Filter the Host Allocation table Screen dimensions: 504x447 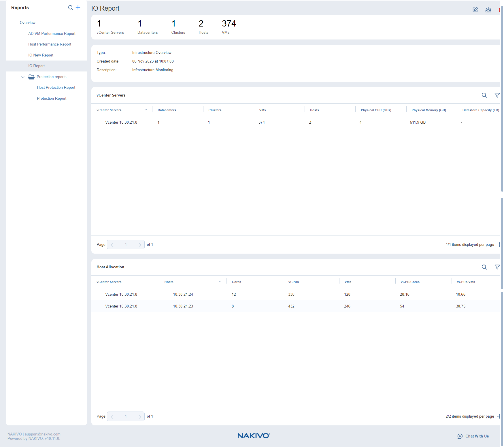pos(497,267)
